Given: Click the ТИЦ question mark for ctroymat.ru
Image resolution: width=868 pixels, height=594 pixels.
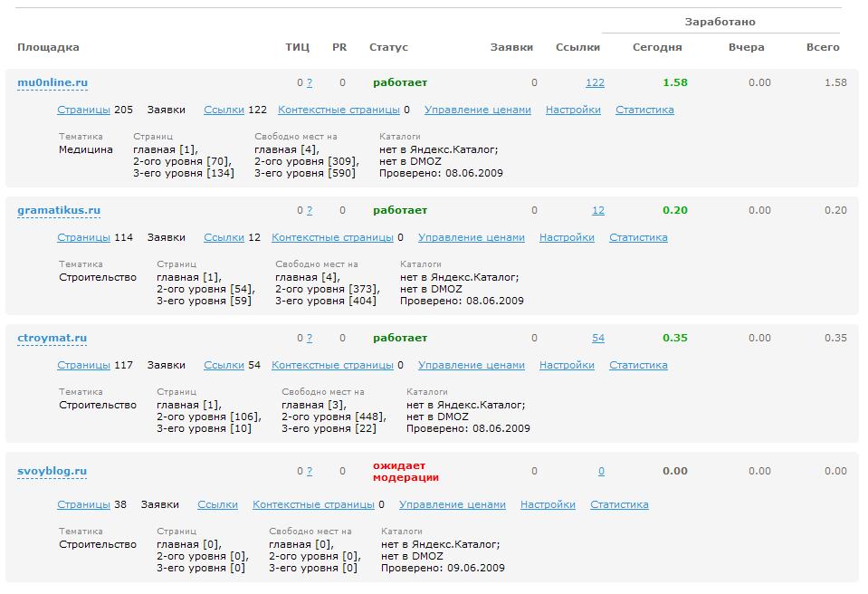Looking at the screenshot, I should 310,338.
